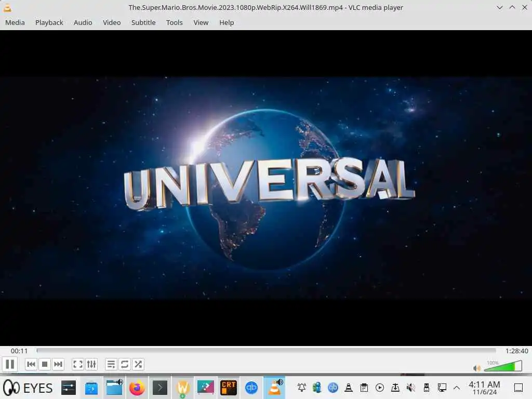Open clipboard tray icon
532x399 pixels.
point(364,388)
